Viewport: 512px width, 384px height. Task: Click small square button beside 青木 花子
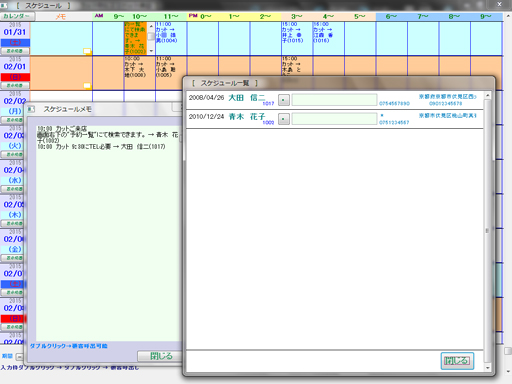tap(284, 119)
